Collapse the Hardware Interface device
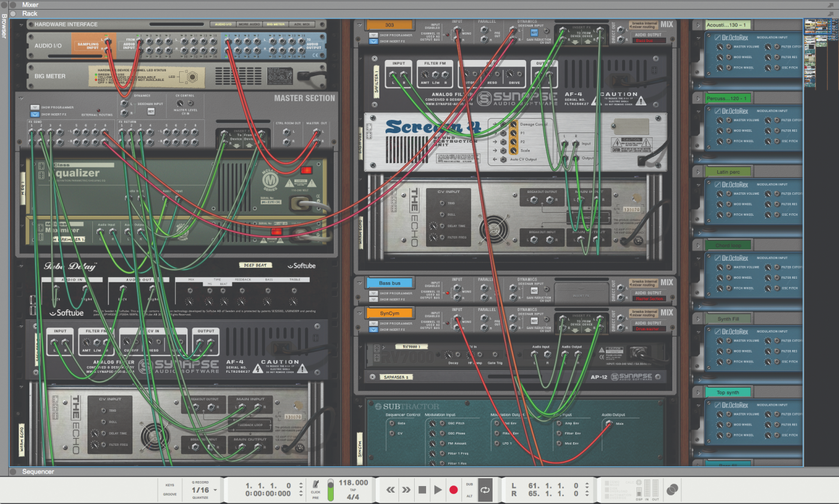839x504 pixels. [21, 25]
